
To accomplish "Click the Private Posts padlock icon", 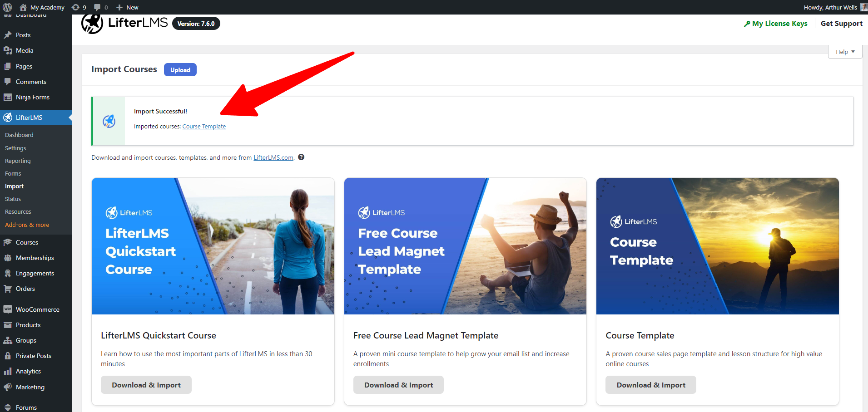I will click(8, 356).
